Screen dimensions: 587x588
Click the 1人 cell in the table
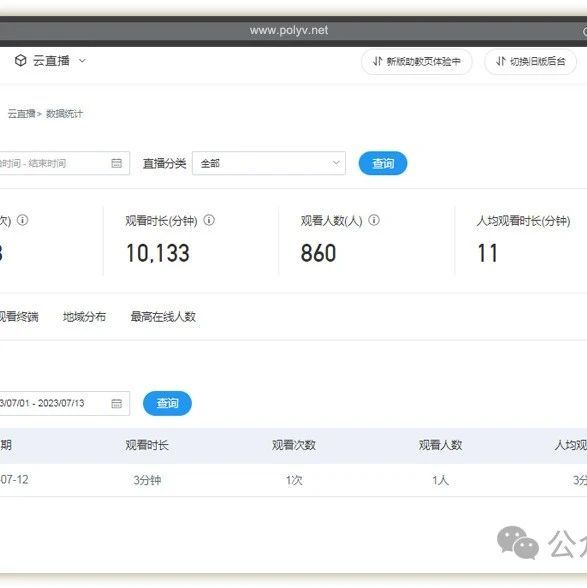coord(440,480)
